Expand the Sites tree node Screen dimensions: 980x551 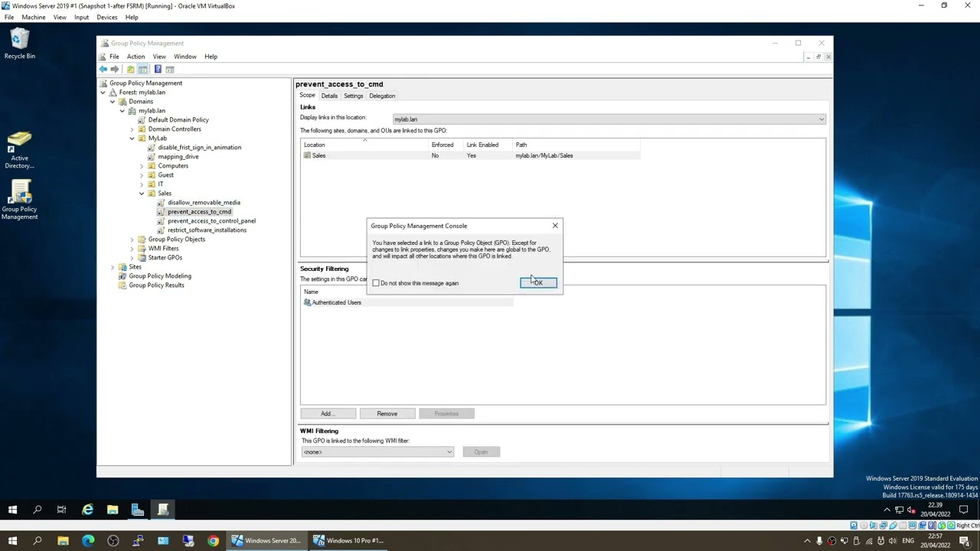click(113, 267)
